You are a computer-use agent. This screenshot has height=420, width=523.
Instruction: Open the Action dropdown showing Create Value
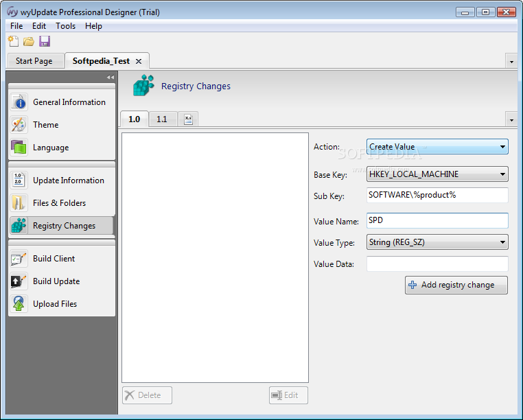pyautogui.click(x=437, y=147)
